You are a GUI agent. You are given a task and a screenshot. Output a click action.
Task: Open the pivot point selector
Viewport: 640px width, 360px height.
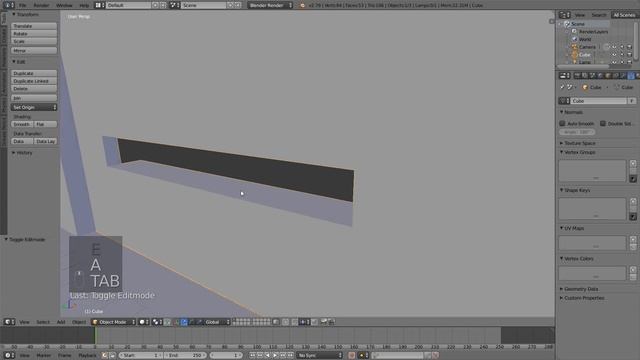(x=157, y=322)
